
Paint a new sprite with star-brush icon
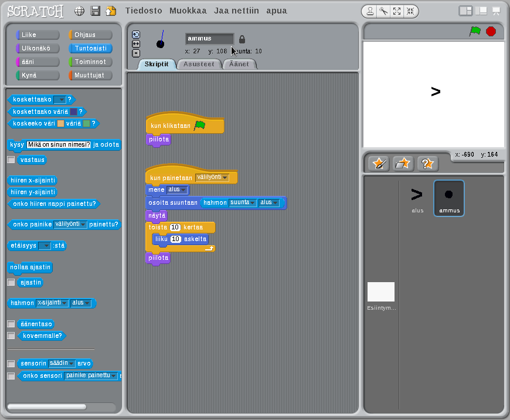coord(379,164)
